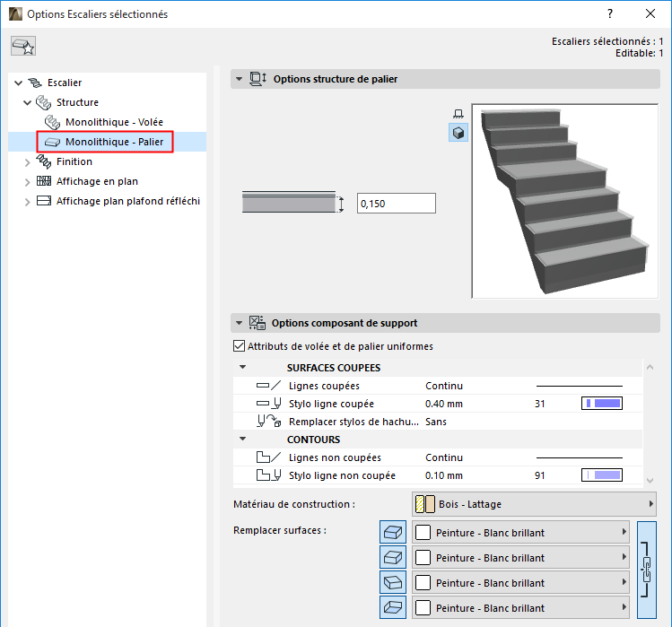Click the Escalier stair icon in tree

click(35, 83)
